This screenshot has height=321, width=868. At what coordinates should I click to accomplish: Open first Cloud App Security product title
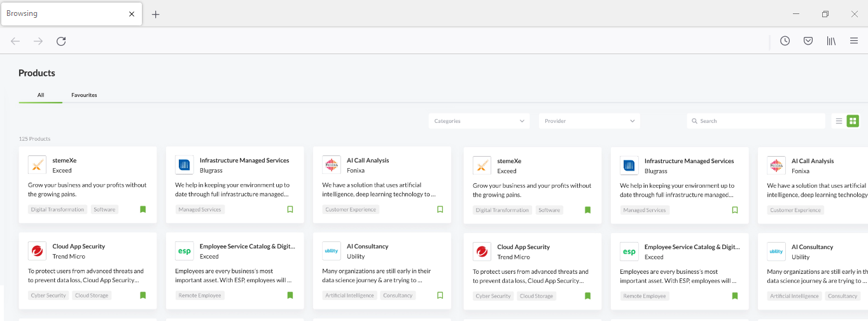pos(78,246)
